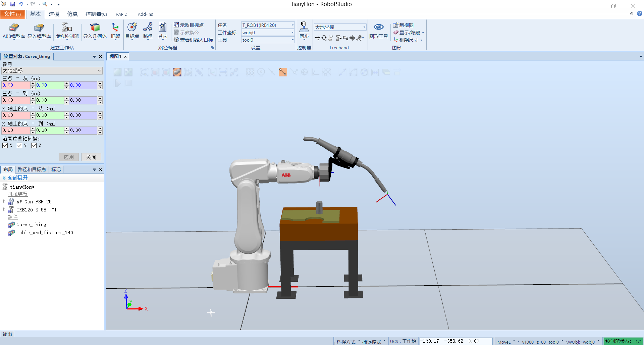The width and height of the screenshot is (644, 345).
Task: Open the ABB模型库 model library
Action: click(x=14, y=31)
